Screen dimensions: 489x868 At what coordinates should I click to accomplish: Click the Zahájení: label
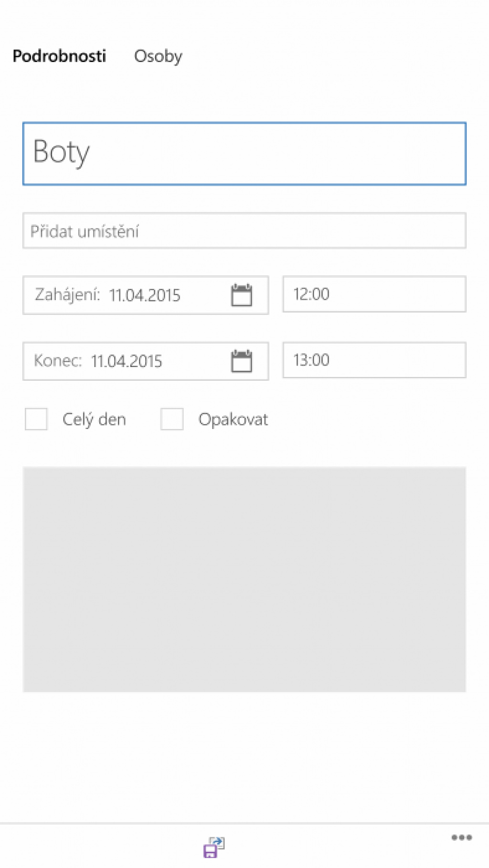pos(67,295)
